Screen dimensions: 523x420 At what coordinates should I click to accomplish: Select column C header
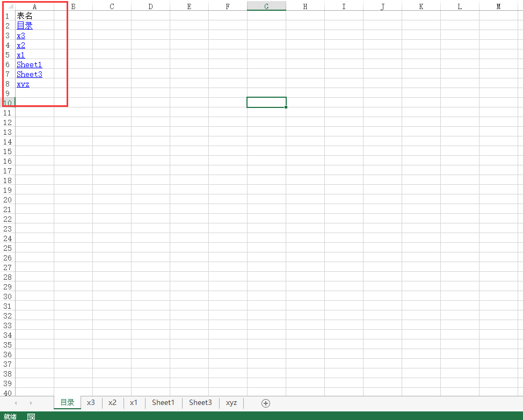tap(112, 6)
